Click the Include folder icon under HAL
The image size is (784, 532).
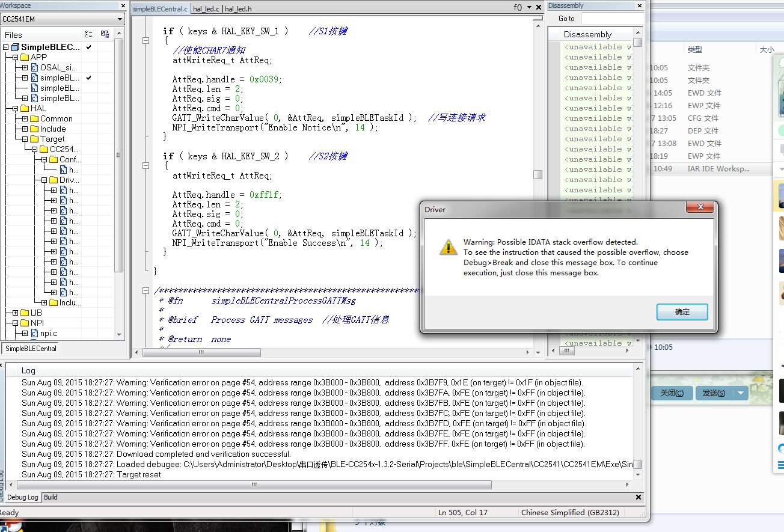point(34,129)
